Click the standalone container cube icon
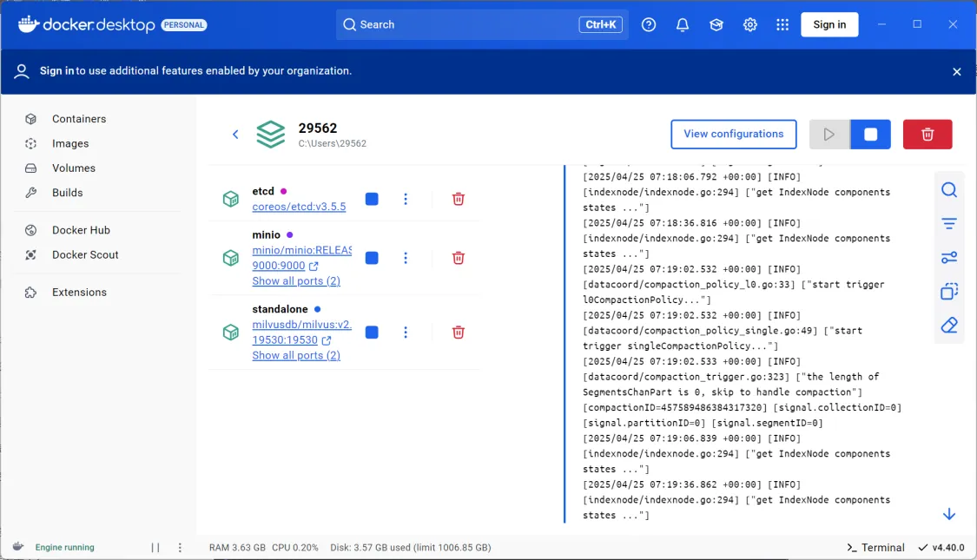977x560 pixels. tap(230, 332)
